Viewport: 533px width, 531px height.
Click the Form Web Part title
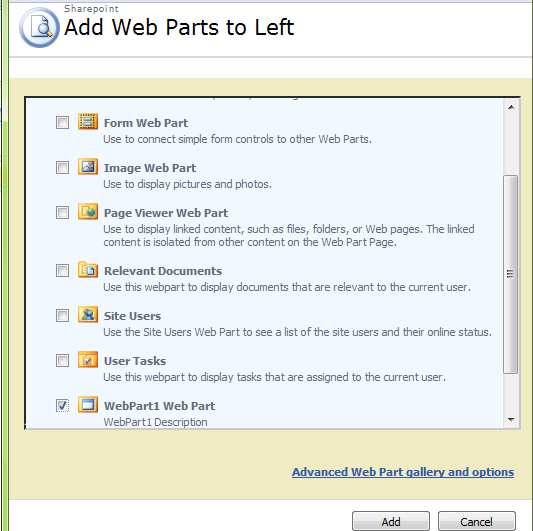pos(146,123)
